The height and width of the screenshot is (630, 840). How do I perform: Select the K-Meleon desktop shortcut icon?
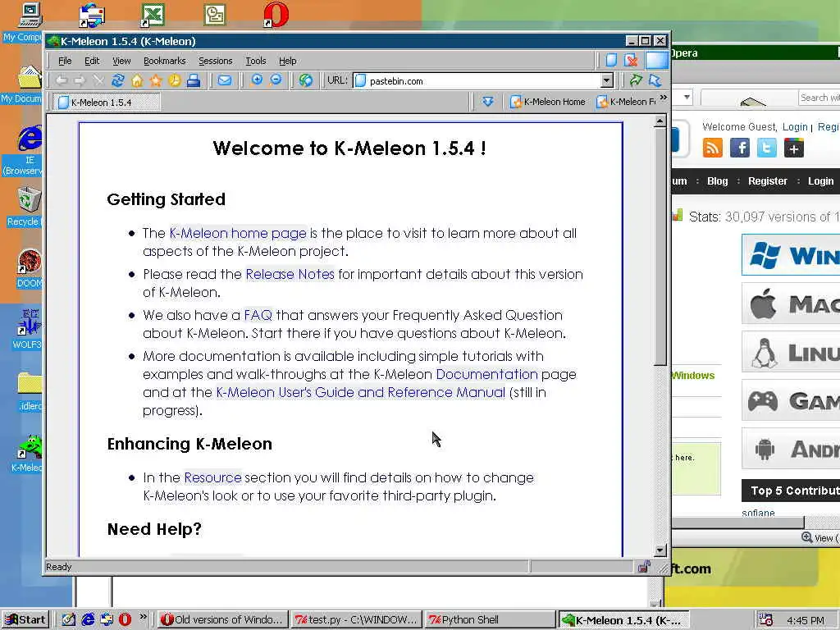tap(30, 447)
